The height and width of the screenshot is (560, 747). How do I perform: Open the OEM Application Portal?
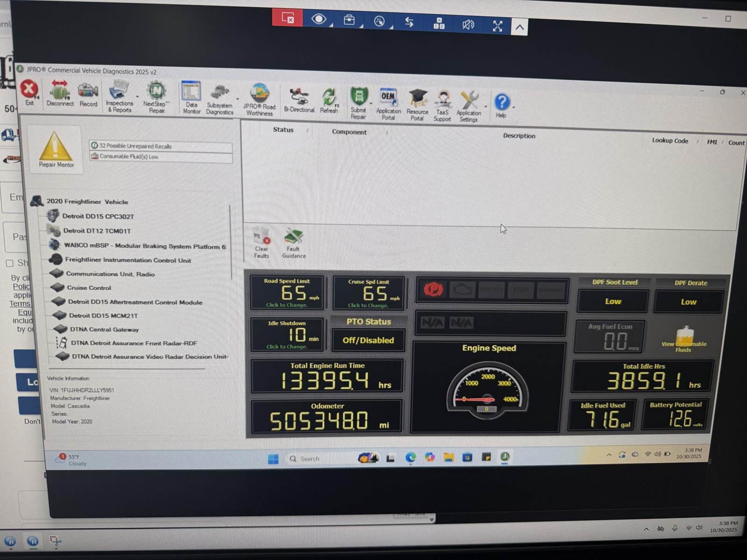click(x=388, y=103)
